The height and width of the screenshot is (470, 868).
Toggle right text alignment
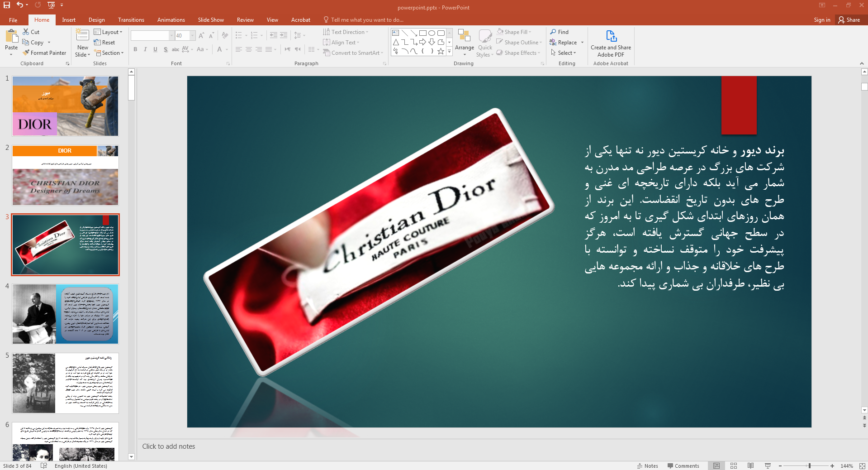click(259, 49)
